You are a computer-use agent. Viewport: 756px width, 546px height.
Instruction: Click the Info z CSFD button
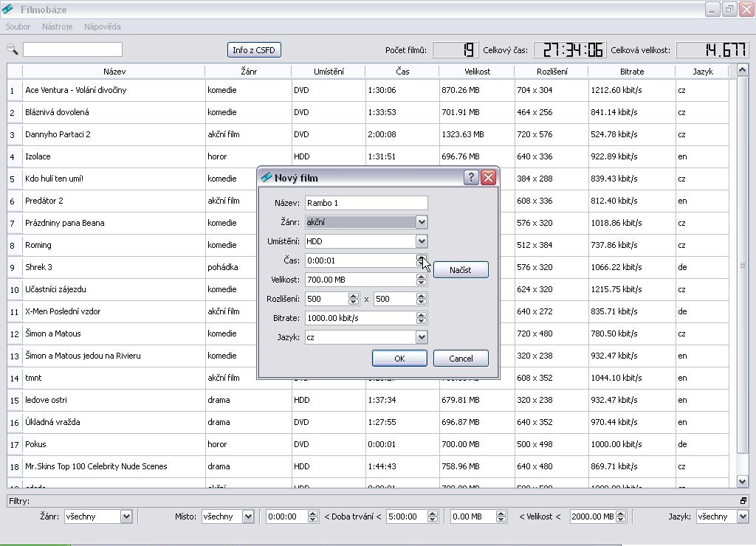tap(254, 50)
